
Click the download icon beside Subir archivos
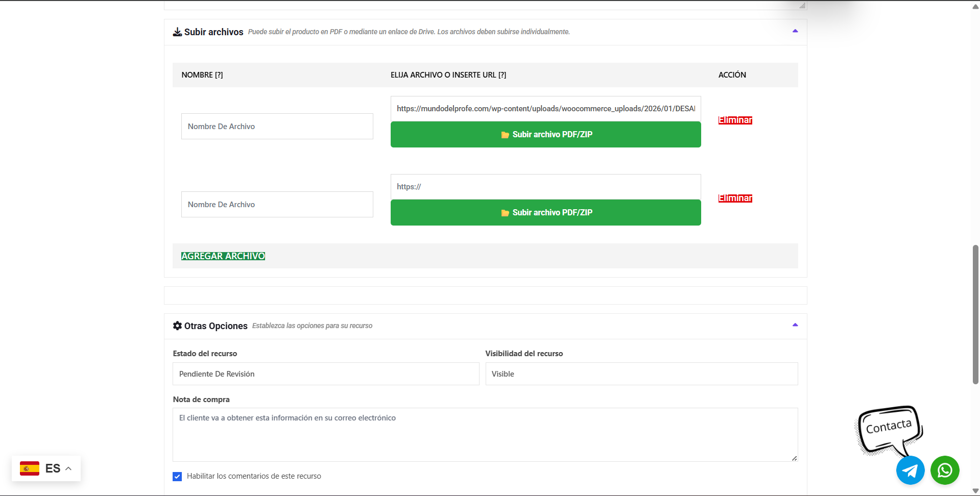(177, 32)
